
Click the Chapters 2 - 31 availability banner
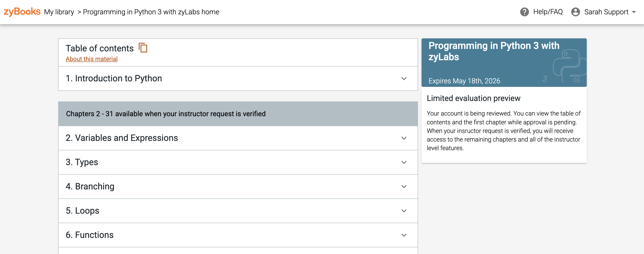(x=238, y=114)
